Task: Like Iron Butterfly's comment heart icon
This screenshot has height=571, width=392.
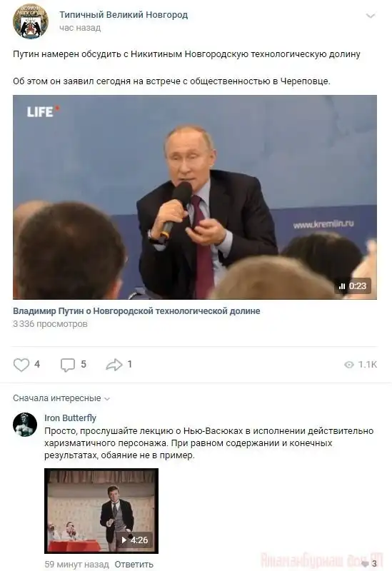Action: (x=365, y=564)
